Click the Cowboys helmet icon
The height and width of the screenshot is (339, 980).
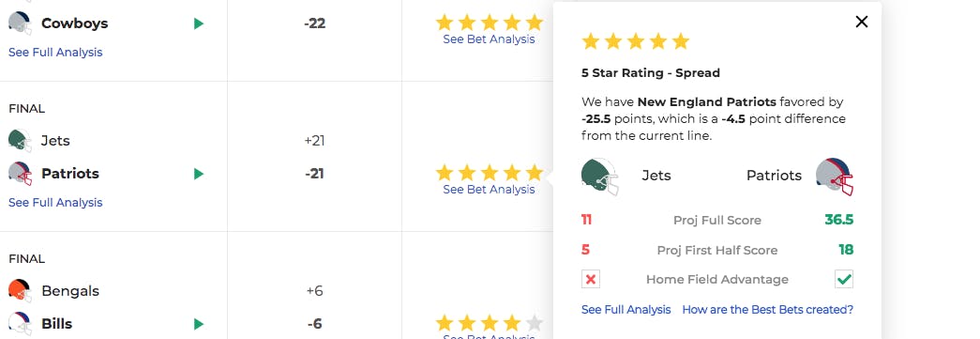[x=20, y=23]
